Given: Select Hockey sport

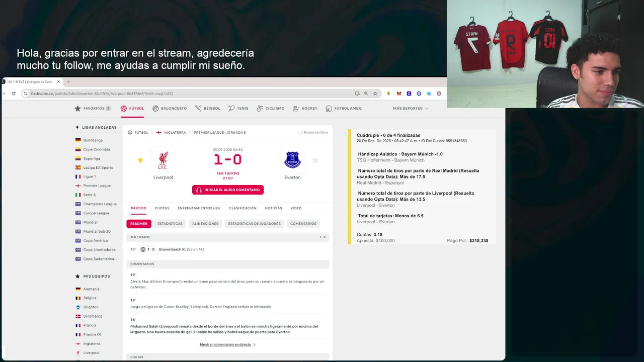Looking at the screenshot, I should click(305, 108).
